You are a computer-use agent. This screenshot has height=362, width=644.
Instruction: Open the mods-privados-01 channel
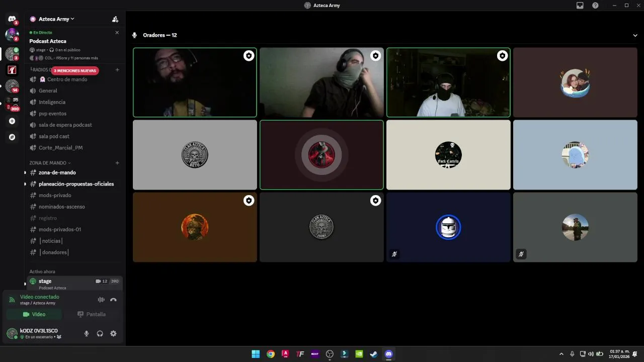pyautogui.click(x=74, y=229)
